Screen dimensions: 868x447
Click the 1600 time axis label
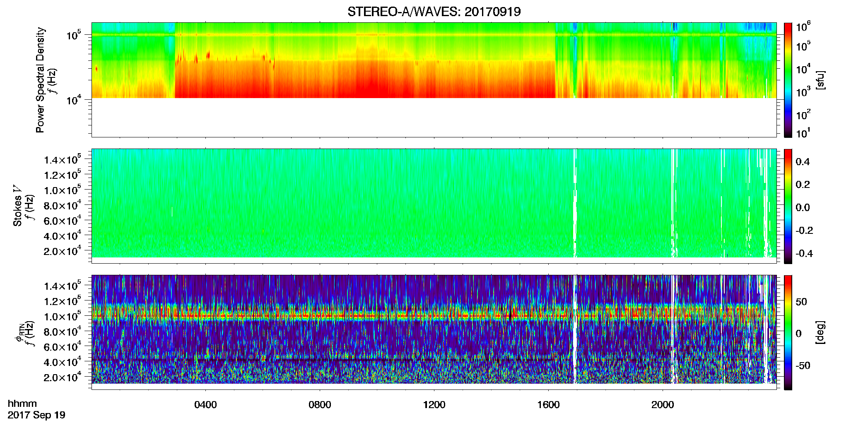pos(548,405)
